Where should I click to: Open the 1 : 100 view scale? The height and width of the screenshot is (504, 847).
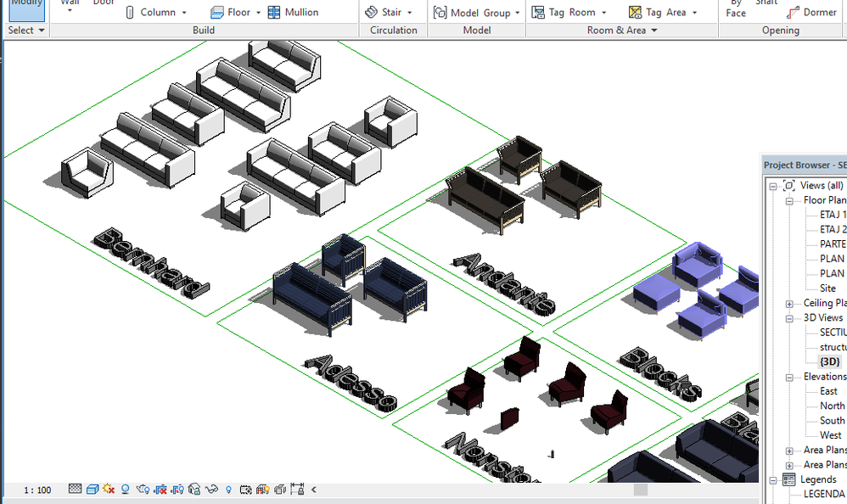(x=37, y=490)
